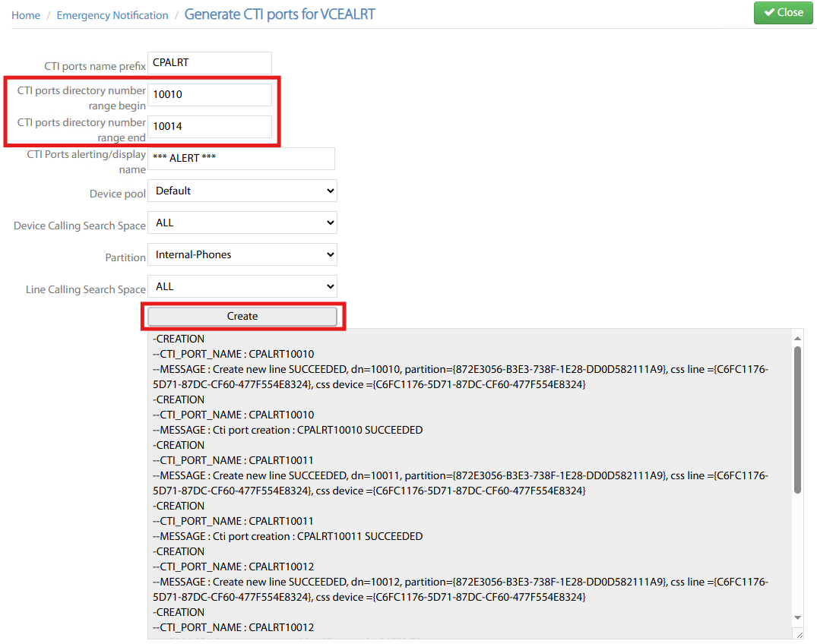
Task: Open the Partition dropdown
Action: click(x=242, y=254)
